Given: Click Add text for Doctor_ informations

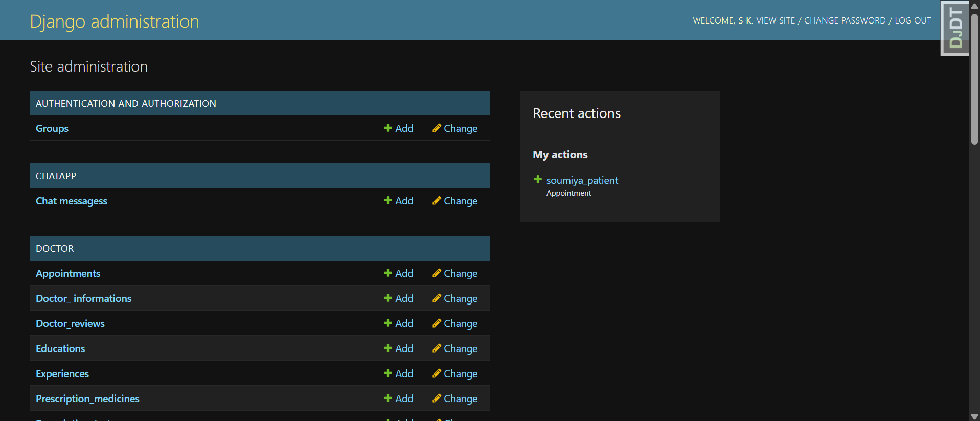Looking at the screenshot, I should click(404, 298).
